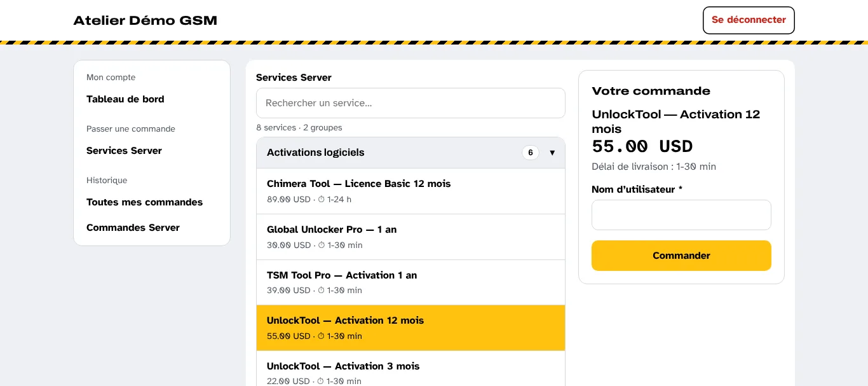
Task: Click the clock icon on the TSM Tool Pro row
Action: (321, 291)
